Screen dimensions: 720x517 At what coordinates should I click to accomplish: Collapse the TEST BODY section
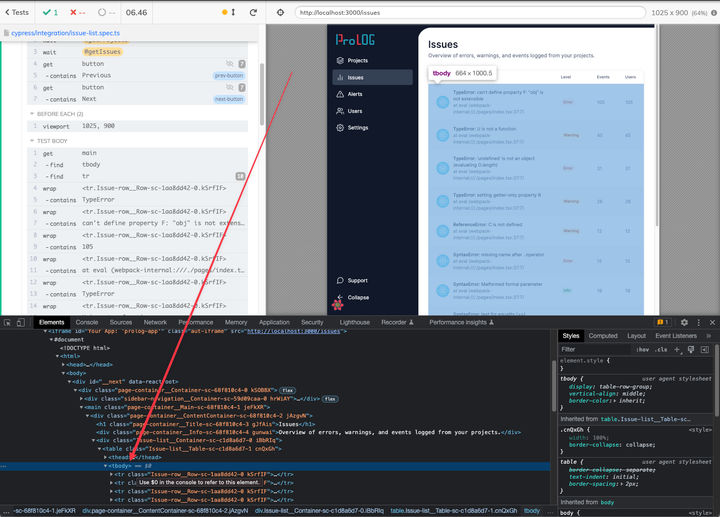click(50, 141)
